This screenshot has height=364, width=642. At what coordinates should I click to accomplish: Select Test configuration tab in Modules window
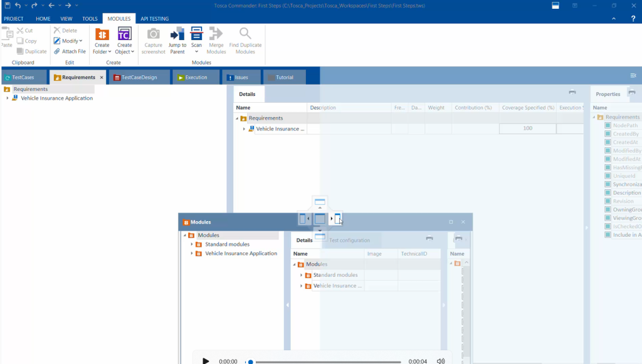349,240
